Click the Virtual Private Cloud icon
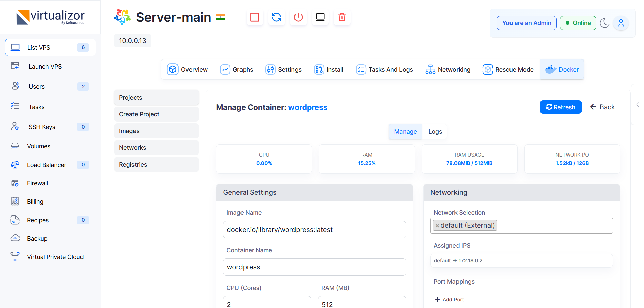The height and width of the screenshot is (308, 644). 15,257
